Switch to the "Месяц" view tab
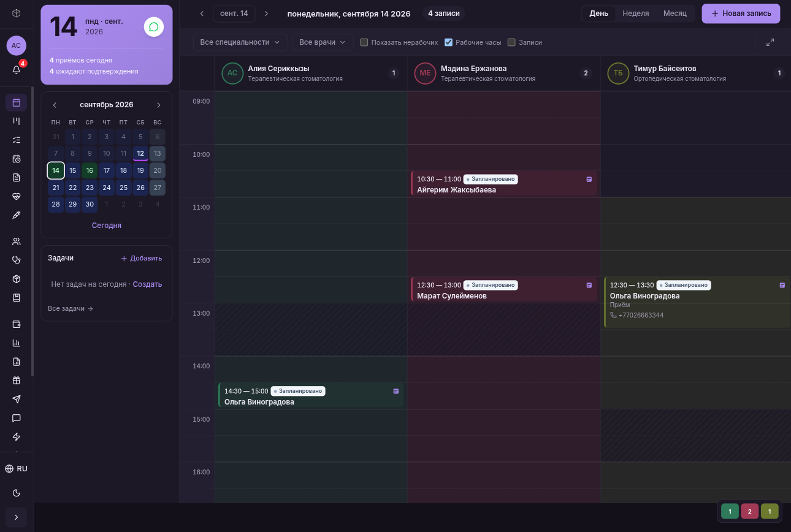The width and height of the screenshot is (791, 532). coord(675,13)
